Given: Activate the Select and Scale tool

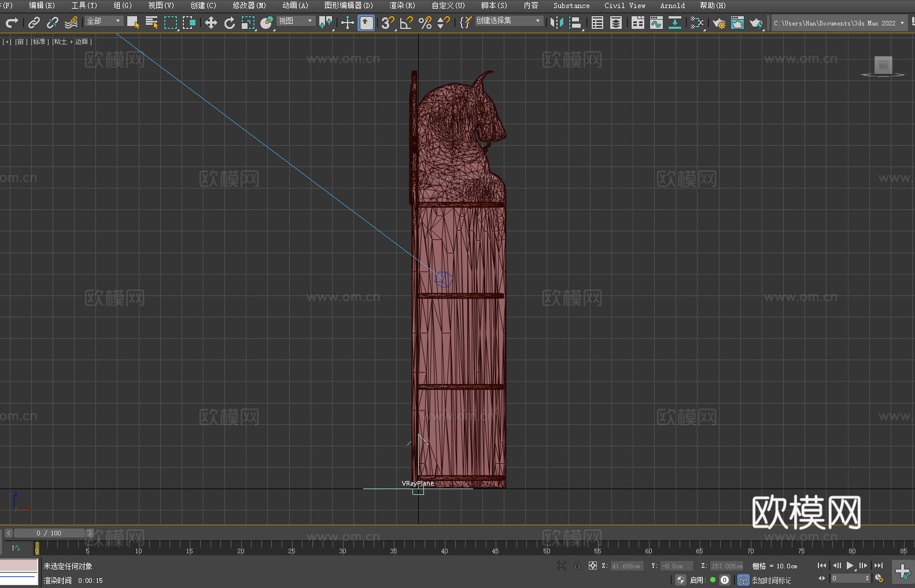Looking at the screenshot, I should [248, 23].
